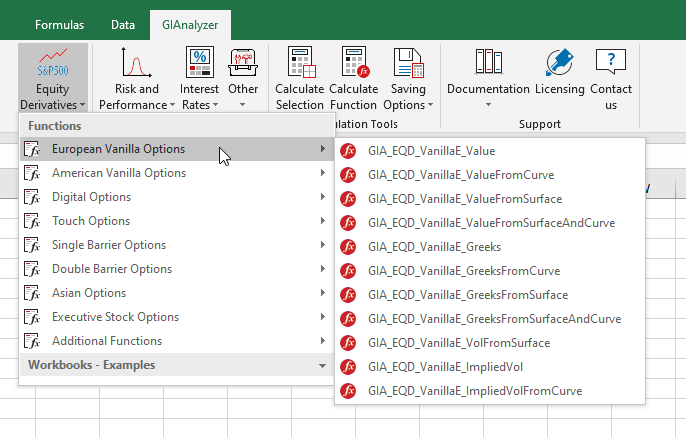Click the Interest Rates percent calculator icon
Viewport: 686px width, 437px height.
[200, 62]
